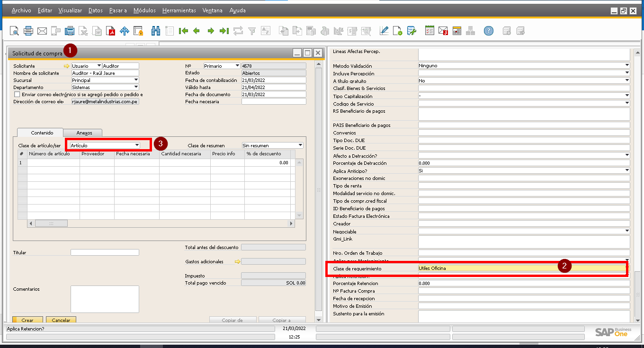The height and width of the screenshot is (348, 644).
Task: Go to next record green arrow
Action: click(x=211, y=31)
